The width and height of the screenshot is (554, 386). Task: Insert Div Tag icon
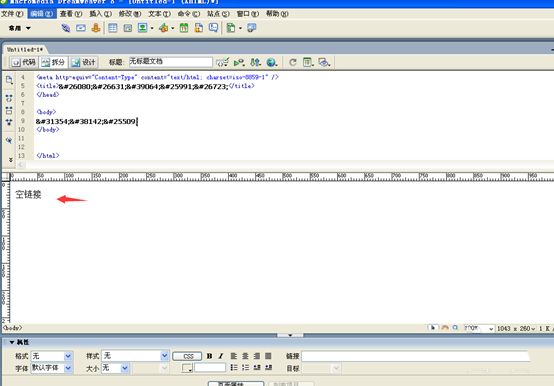coord(128,28)
